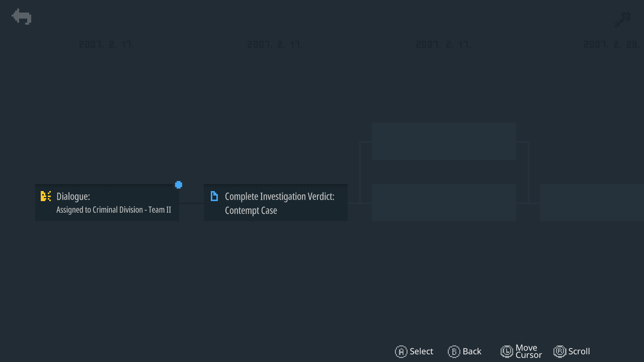Click the L stick glyph for Move Cursor
The height and width of the screenshot is (362, 644).
pyautogui.click(x=507, y=351)
